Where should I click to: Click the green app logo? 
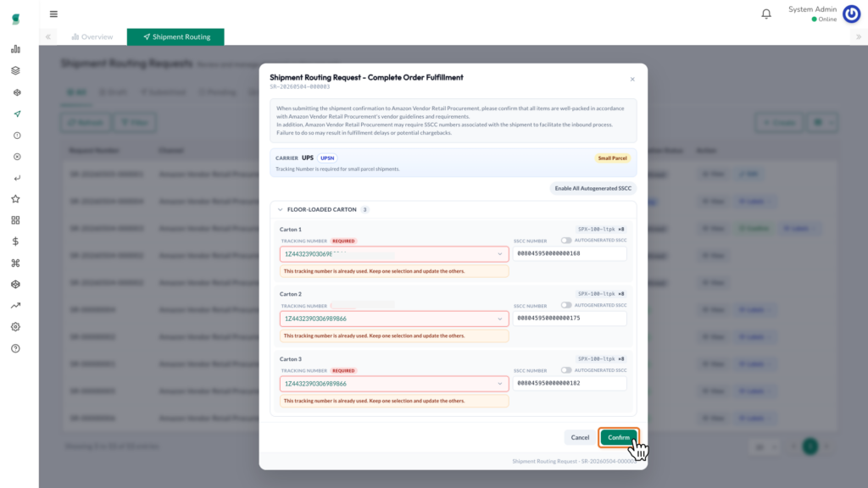(15, 19)
